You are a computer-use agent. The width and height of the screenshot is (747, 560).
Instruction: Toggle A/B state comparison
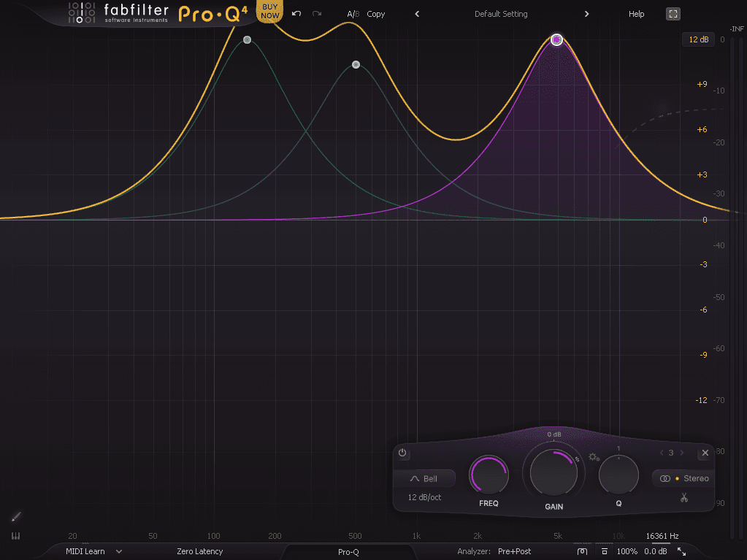pos(353,14)
